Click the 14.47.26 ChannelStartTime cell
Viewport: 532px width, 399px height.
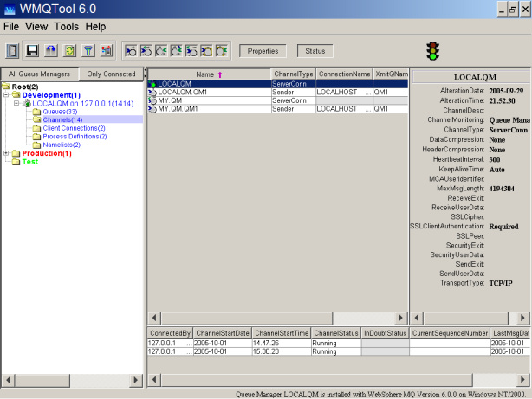click(x=282, y=343)
